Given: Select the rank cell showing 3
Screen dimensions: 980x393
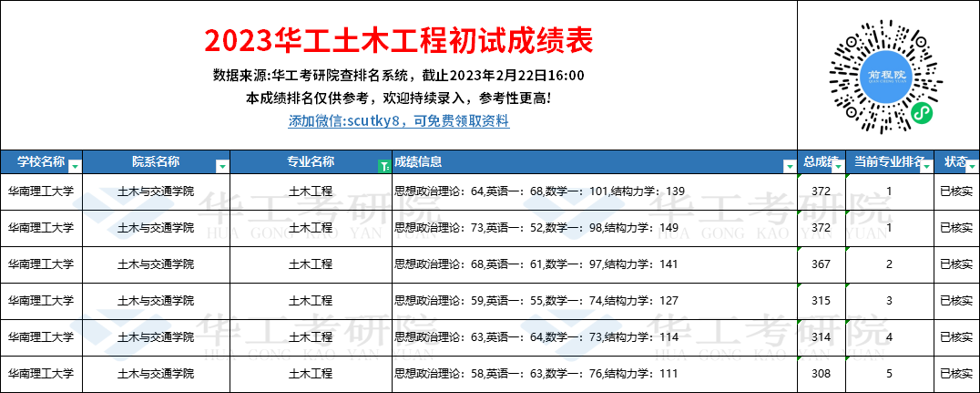Looking at the screenshot, I should 889,301.
